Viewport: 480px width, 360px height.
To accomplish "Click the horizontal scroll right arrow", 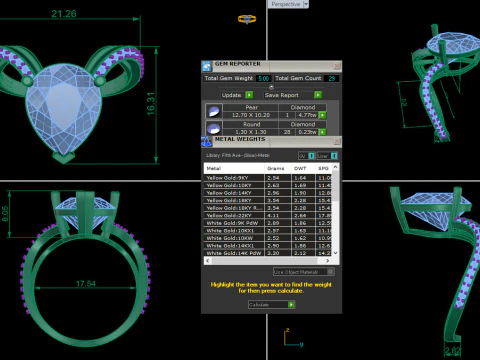I will [328, 261].
